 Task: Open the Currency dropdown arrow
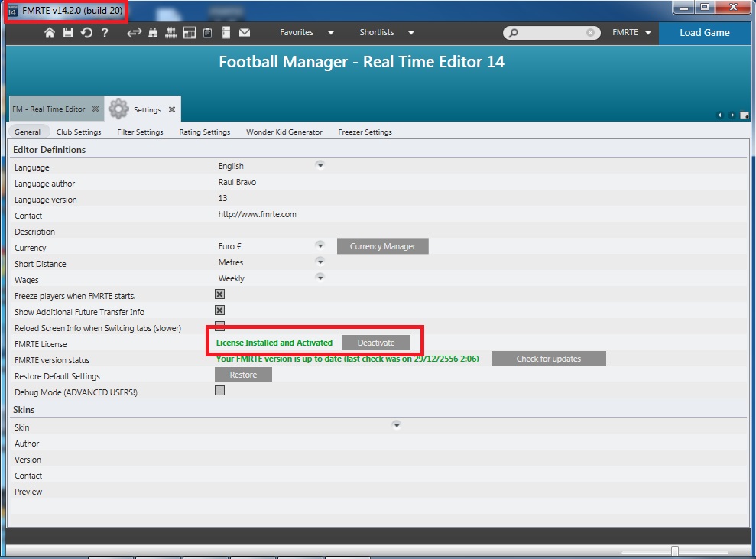[320, 245]
